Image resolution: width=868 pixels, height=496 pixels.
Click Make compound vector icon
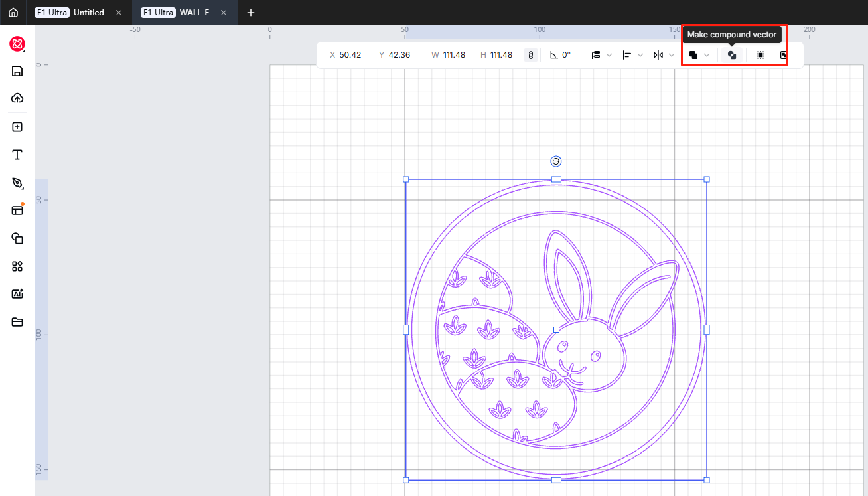pos(732,55)
